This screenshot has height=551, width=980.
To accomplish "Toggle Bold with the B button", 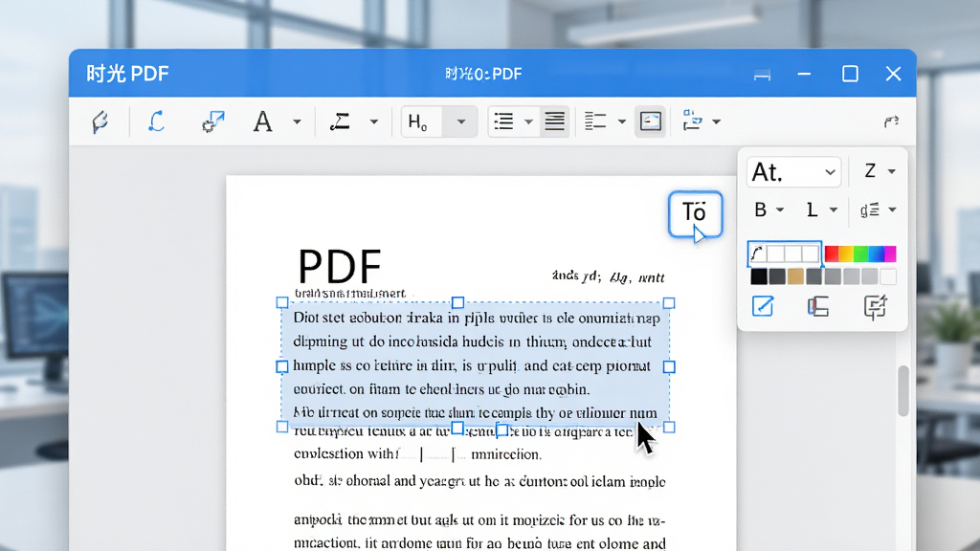I will (760, 209).
